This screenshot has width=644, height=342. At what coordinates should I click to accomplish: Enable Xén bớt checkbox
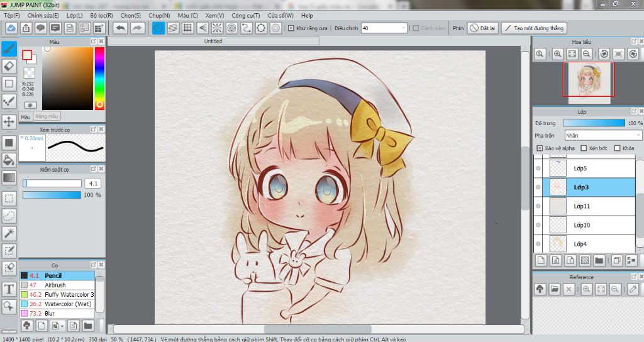(584, 148)
